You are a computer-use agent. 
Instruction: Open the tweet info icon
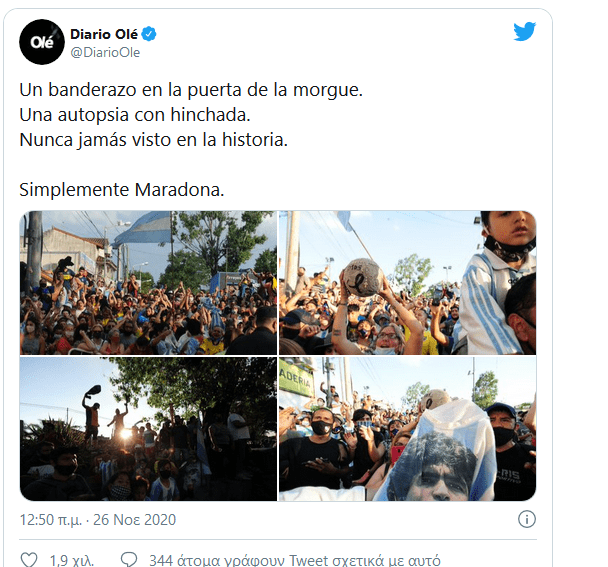(x=527, y=519)
